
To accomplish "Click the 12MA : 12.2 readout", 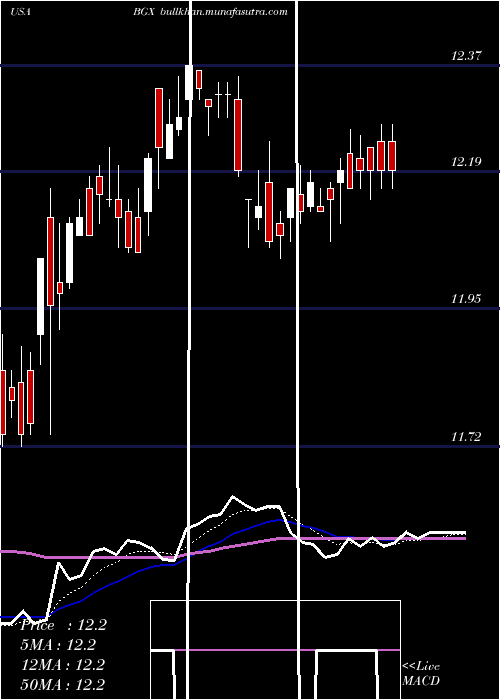I will point(63,664).
